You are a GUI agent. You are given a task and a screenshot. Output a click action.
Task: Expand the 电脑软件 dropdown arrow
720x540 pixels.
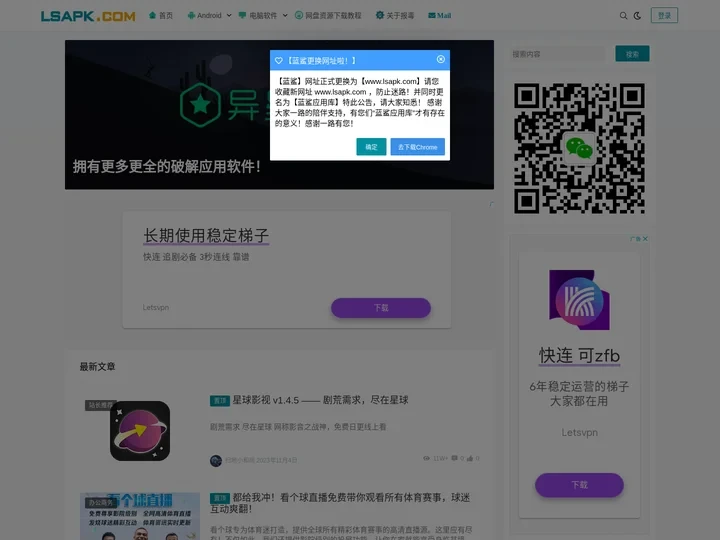(x=285, y=16)
